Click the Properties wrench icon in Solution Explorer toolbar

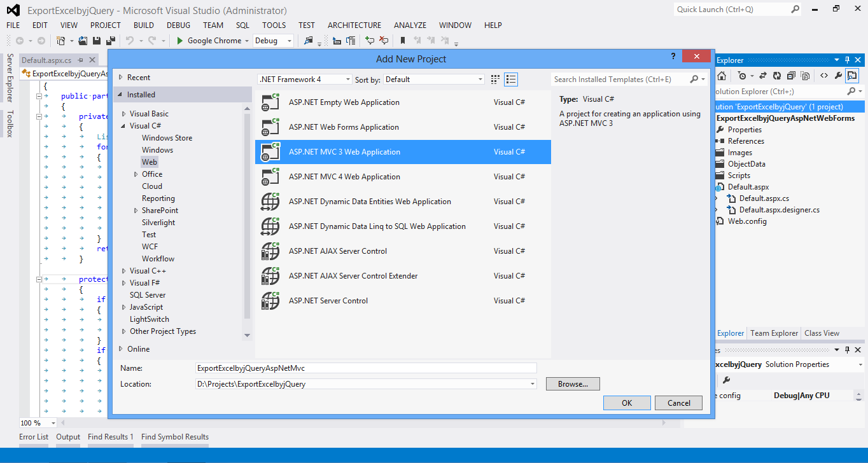(838, 76)
